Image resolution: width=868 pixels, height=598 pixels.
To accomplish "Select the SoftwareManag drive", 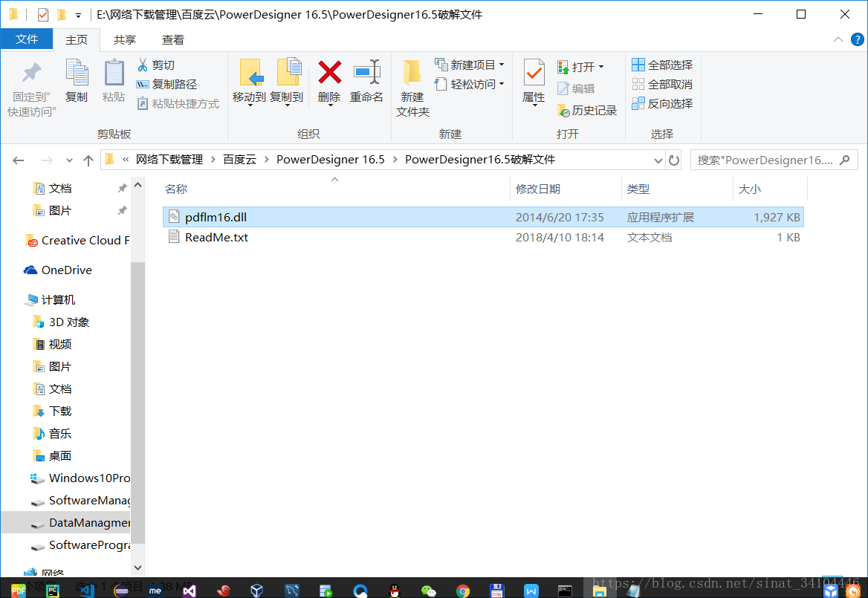I will 80,501.
